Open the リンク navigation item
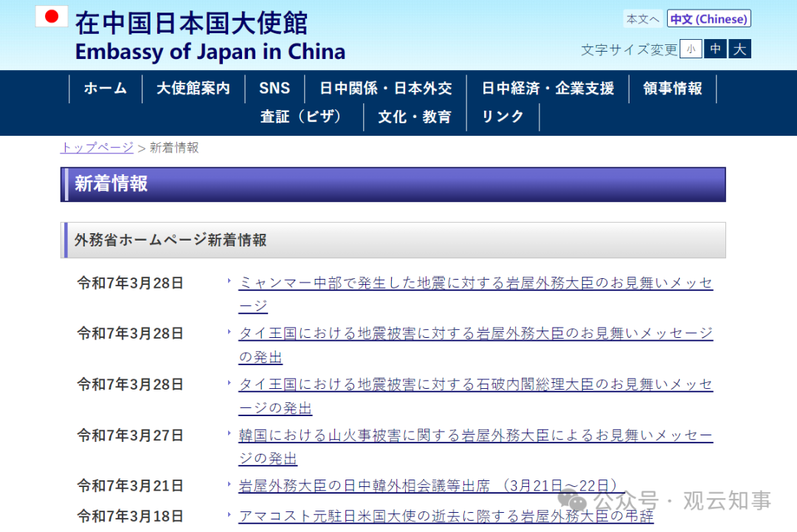 click(x=503, y=117)
